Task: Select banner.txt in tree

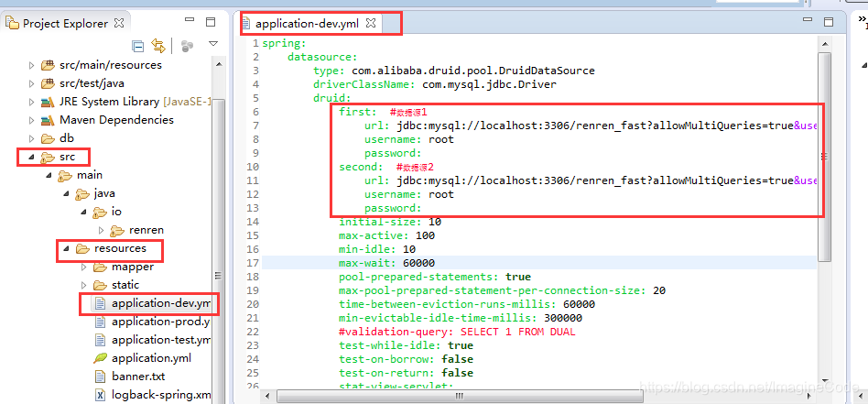Action: (x=138, y=377)
